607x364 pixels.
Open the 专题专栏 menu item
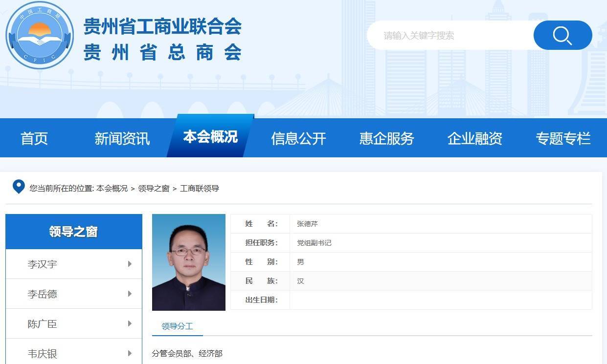pos(563,138)
